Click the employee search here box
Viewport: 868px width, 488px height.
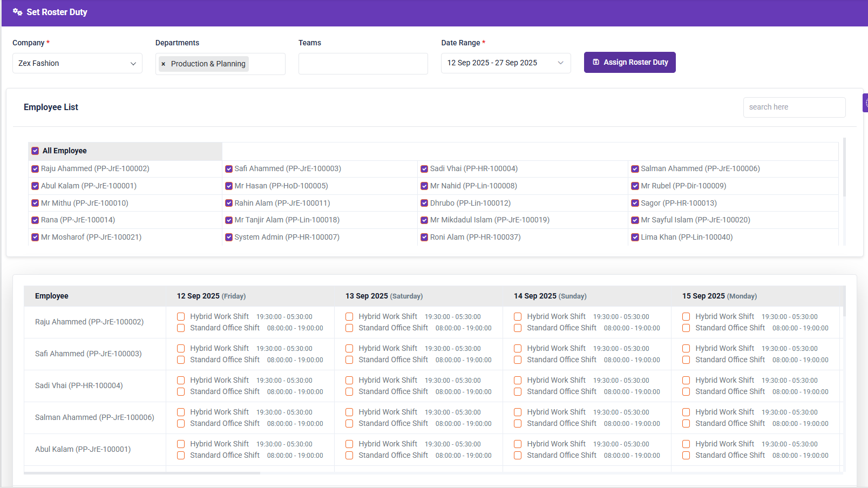click(x=794, y=107)
